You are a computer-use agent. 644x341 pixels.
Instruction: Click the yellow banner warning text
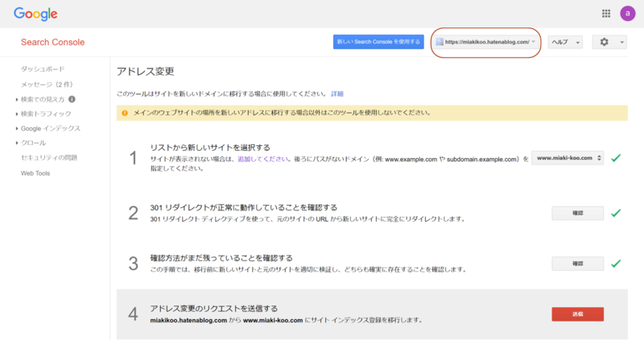click(282, 113)
